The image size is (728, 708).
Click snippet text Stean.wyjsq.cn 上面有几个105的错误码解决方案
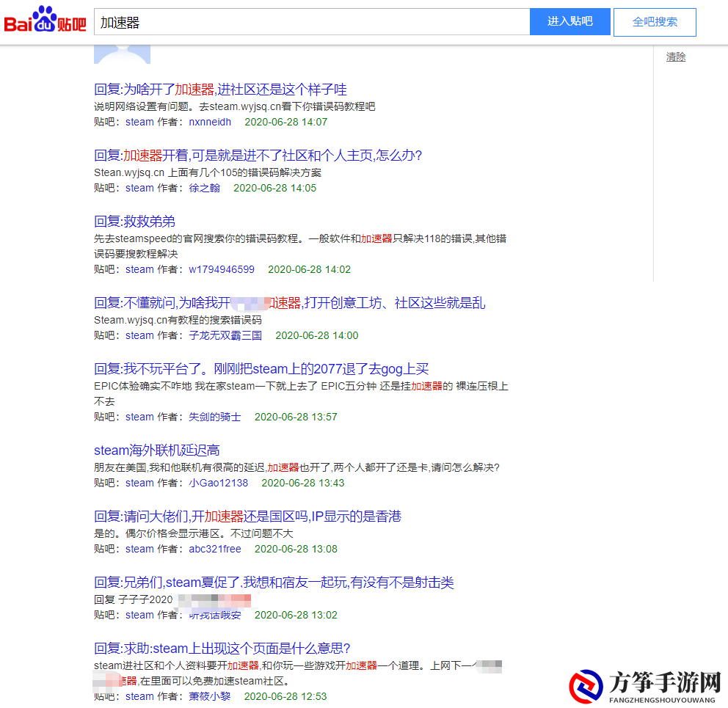click(208, 172)
